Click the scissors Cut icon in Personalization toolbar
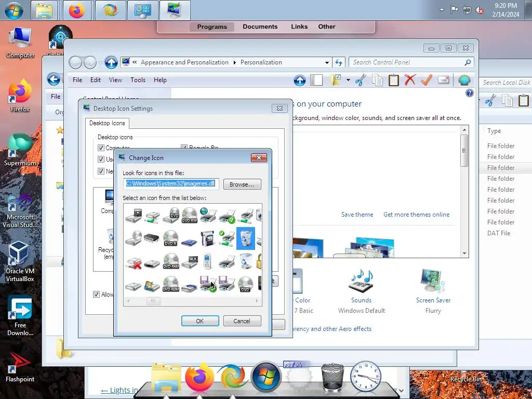This screenshot has width=532, height=399. point(361,81)
